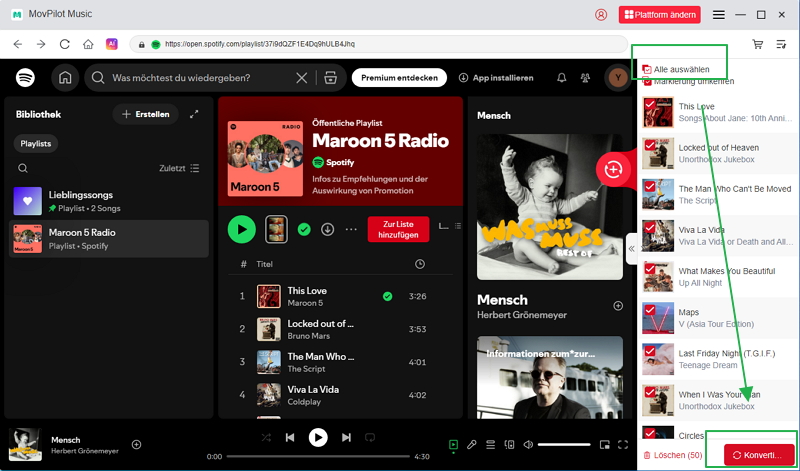Click the download playlist icon
The height and width of the screenshot is (471, 800).
329,229
